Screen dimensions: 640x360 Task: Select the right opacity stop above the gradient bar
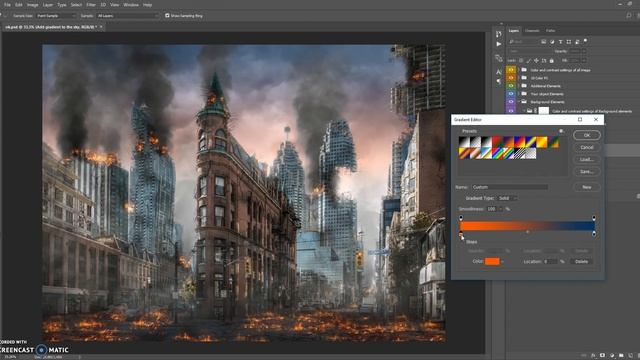[x=593, y=218]
